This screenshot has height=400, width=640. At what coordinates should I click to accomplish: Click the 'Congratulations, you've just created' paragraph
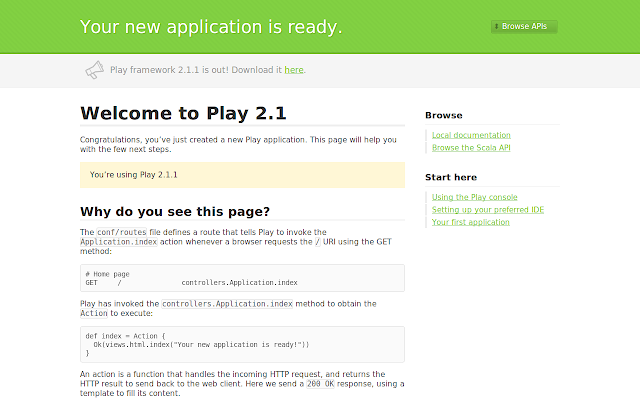point(238,144)
